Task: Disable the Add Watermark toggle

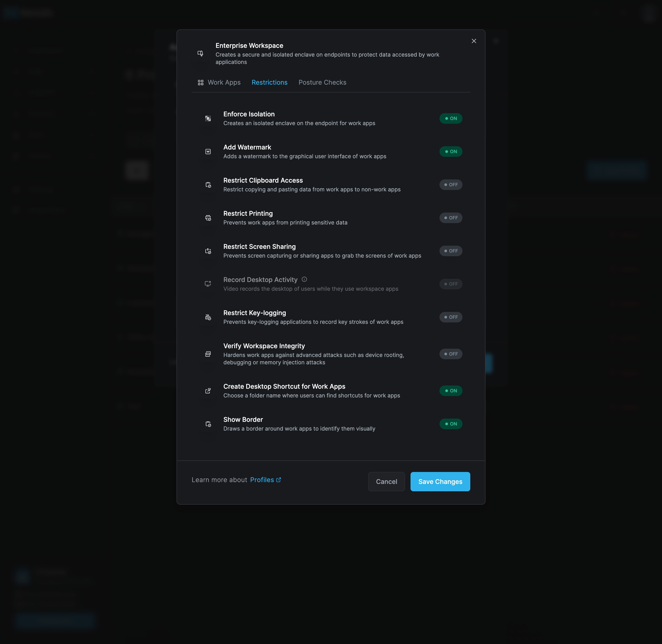Action: [x=451, y=152]
